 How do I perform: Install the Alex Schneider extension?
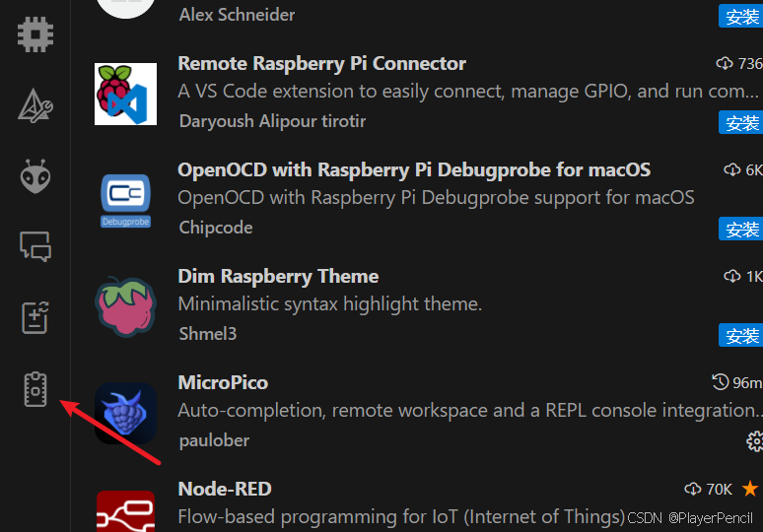tap(740, 17)
